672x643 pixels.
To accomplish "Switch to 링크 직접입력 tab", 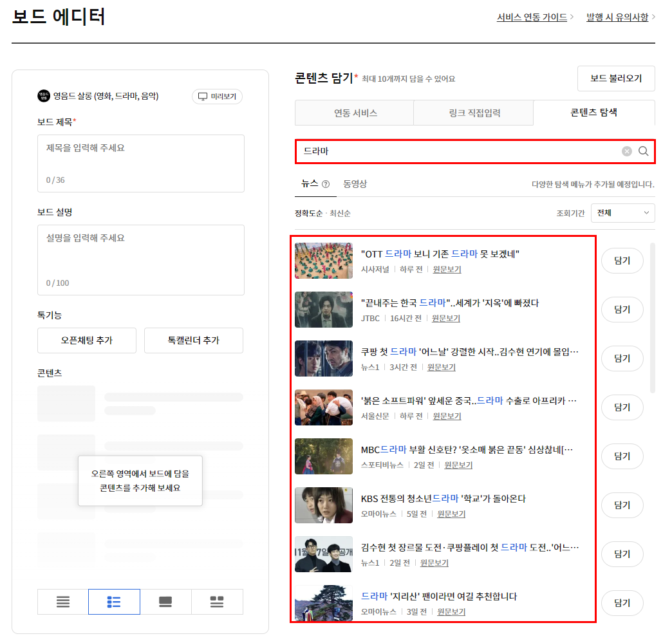I will [x=474, y=113].
